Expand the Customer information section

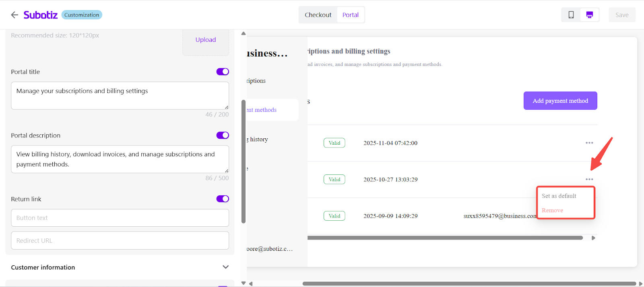[225, 267]
